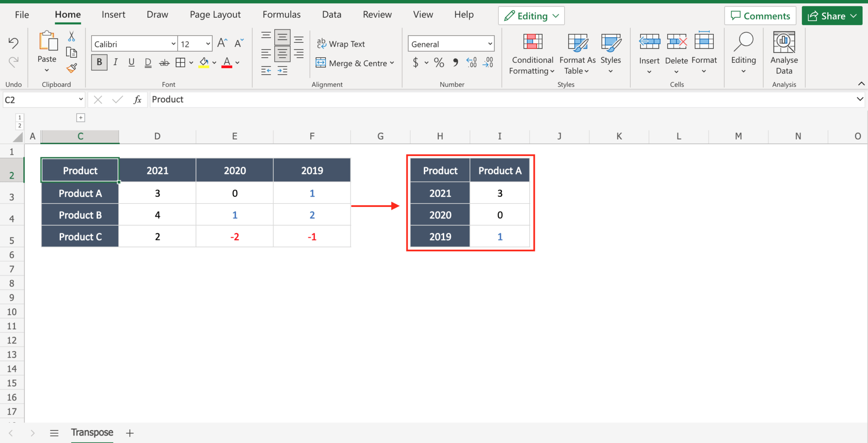Click the Increase Decimal icon

[x=470, y=62]
